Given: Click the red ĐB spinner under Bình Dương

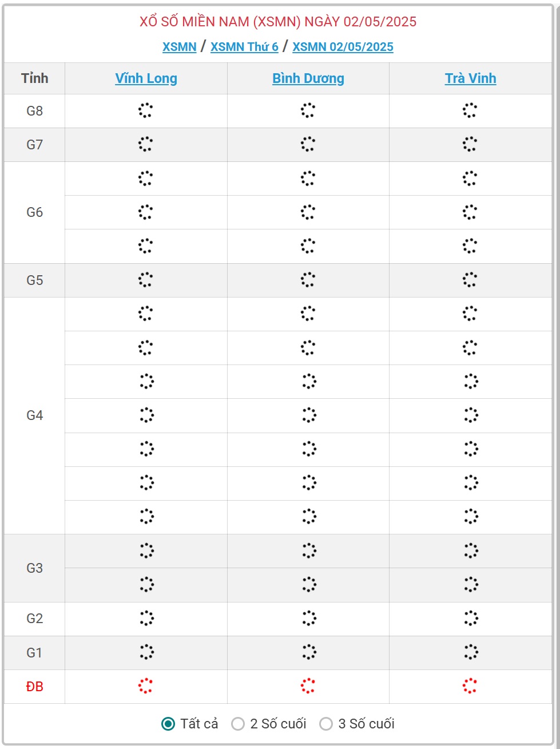Looking at the screenshot, I should [308, 686].
